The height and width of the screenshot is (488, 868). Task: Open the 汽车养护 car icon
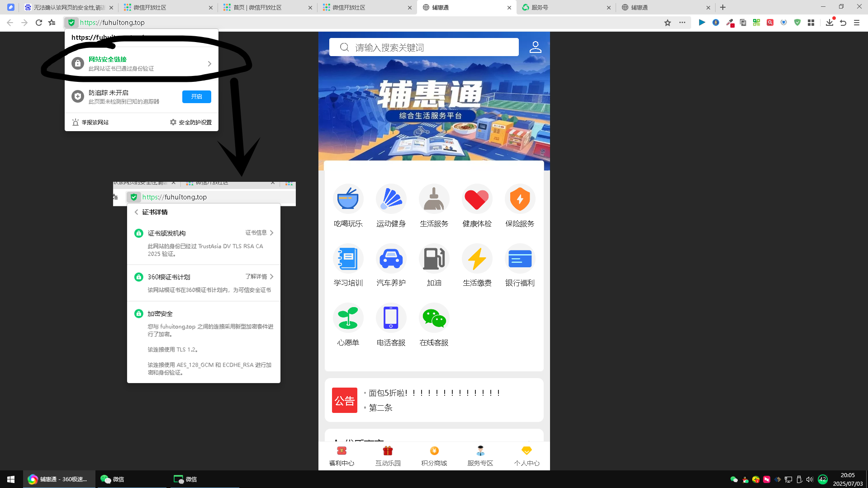(391, 259)
